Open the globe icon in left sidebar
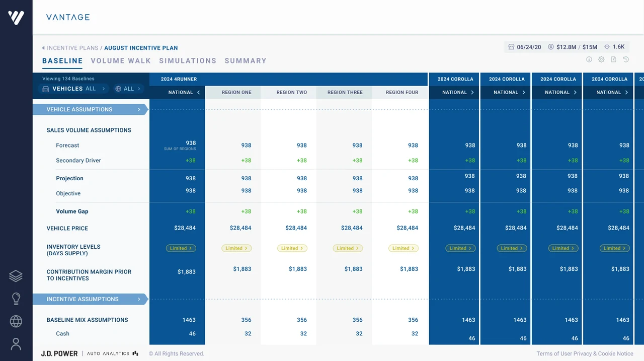Screen dimensions: 644x361 pyautogui.click(x=16, y=321)
